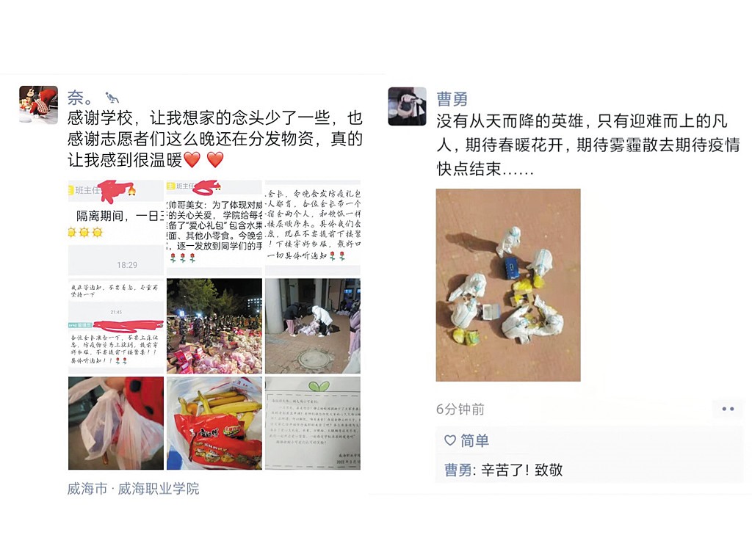Open thumbnail of white plastic bags
The height and width of the screenshot is (560, 752).
pos(116,423)
